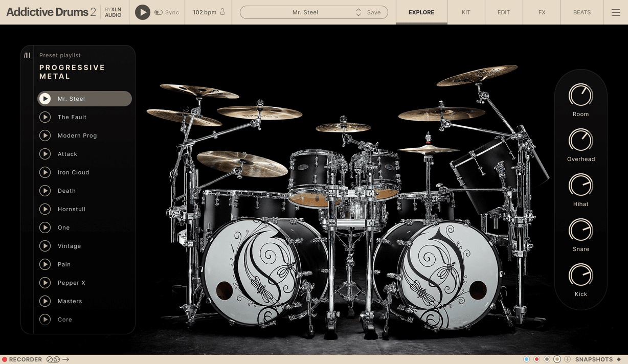Viewport: 628px width, 364px height.
Task: Open the hamburger menu top right
Action: [615, 12]
